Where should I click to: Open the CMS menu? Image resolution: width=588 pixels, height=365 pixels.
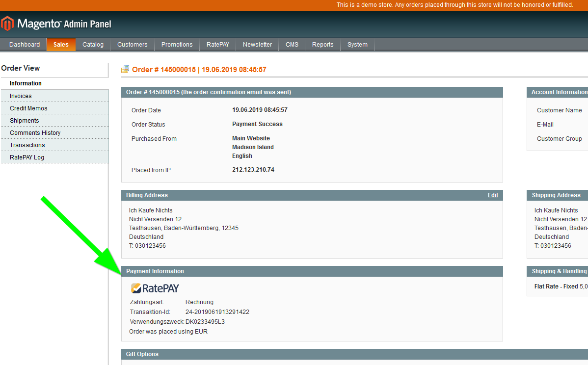click(292, 45)
